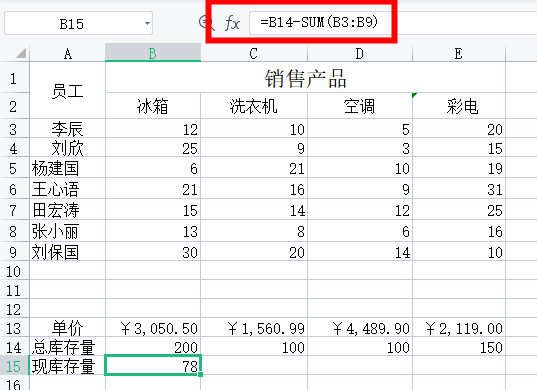Click 王心语's 彩电 value 31

pyautogui.click(x=459, y=189)
